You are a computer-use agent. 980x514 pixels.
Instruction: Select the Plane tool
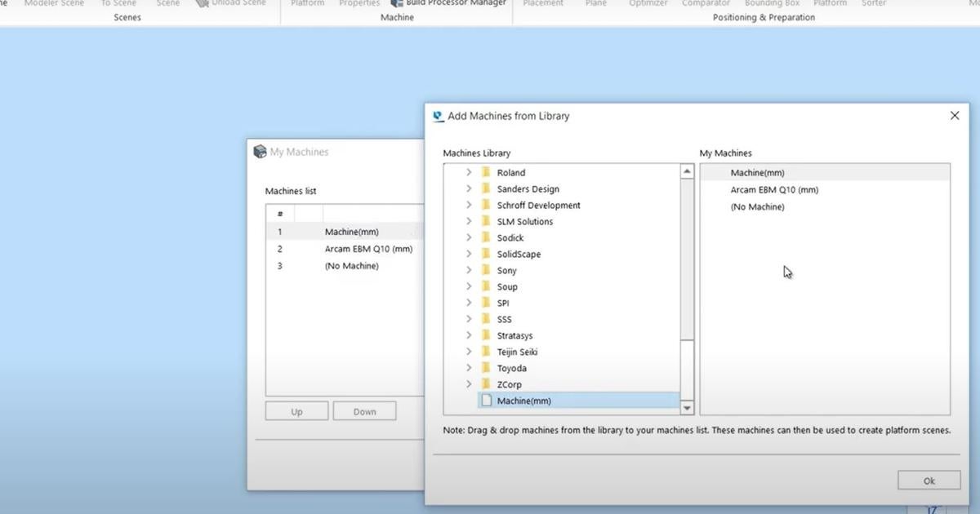[595, 3]
